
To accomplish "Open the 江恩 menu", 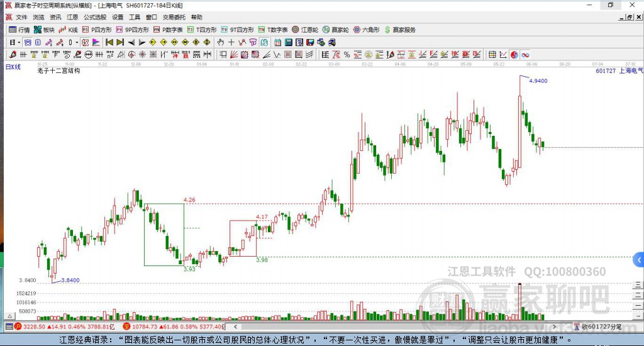I will tap(72, 17).
